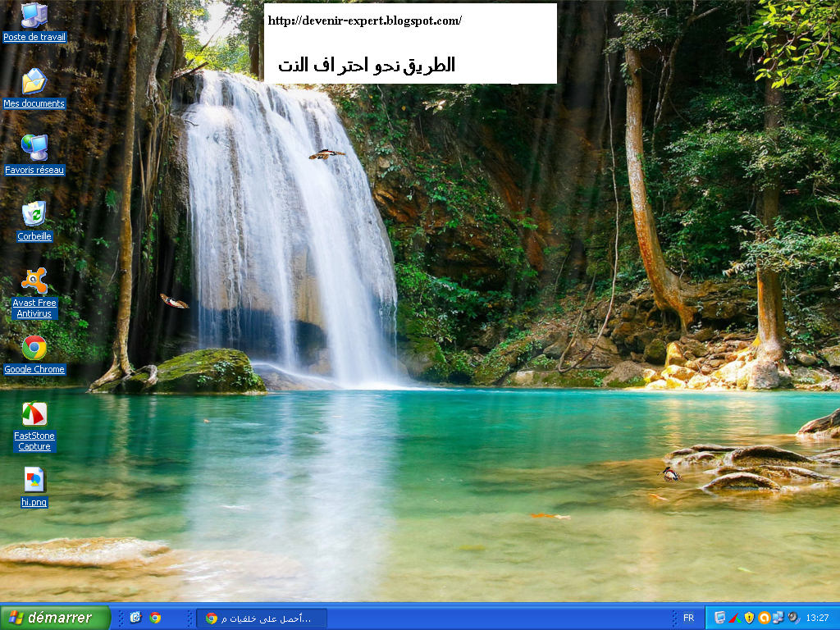
Task: Switch to the Chrome window taskbar button
Action: (262, 619)
